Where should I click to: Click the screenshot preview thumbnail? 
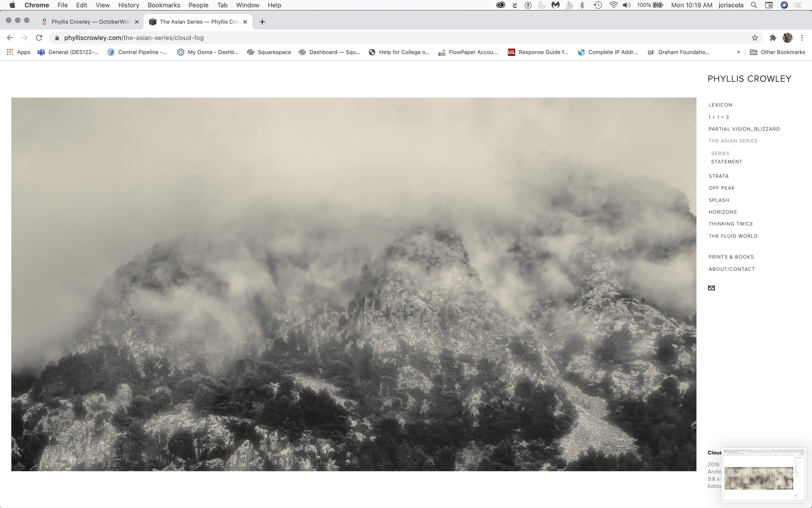(764, 475)
